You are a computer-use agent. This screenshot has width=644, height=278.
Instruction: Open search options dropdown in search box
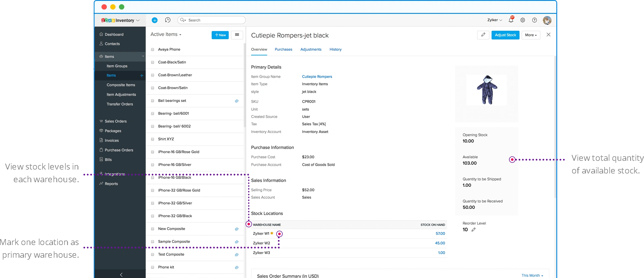click(x=183, y=20)
